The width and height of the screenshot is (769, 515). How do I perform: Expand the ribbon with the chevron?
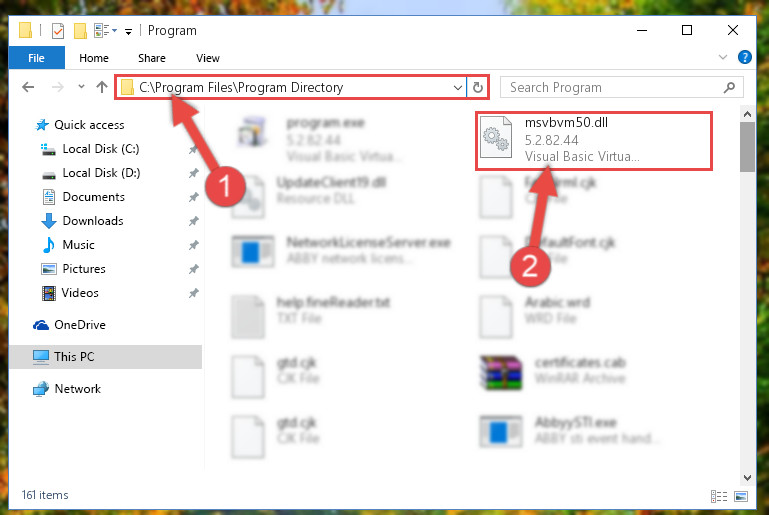pos(722,57)
